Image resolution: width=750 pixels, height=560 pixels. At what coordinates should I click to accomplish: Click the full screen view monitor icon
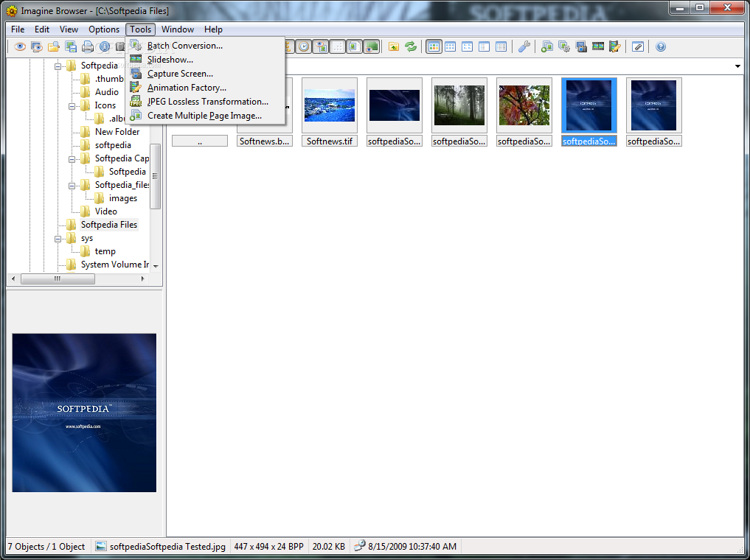pos(37,47)
